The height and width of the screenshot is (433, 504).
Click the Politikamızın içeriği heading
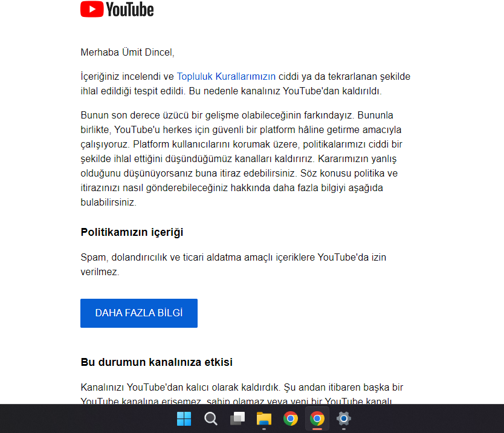point(132,232)
